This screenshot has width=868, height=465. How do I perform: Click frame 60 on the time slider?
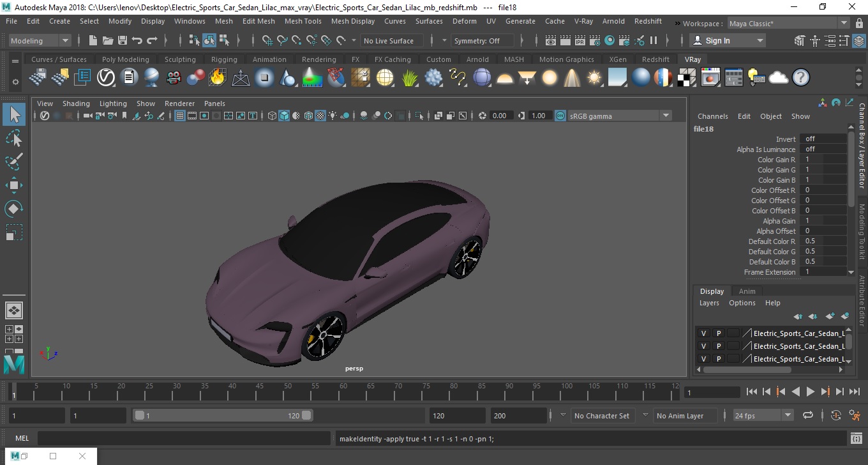pyautogui.click(x=343, y=392)
